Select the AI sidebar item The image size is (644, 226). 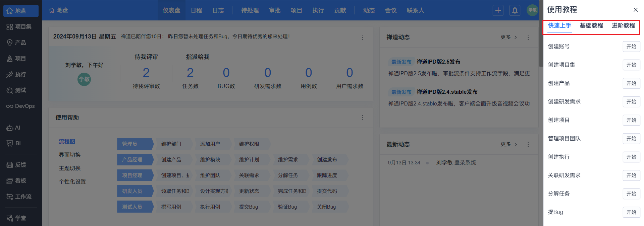pyautogui.click(x=14, y=128)
